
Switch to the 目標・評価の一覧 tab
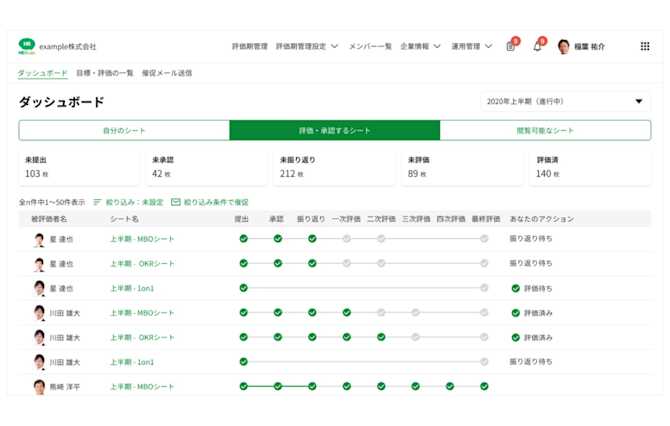pos(105,73)
